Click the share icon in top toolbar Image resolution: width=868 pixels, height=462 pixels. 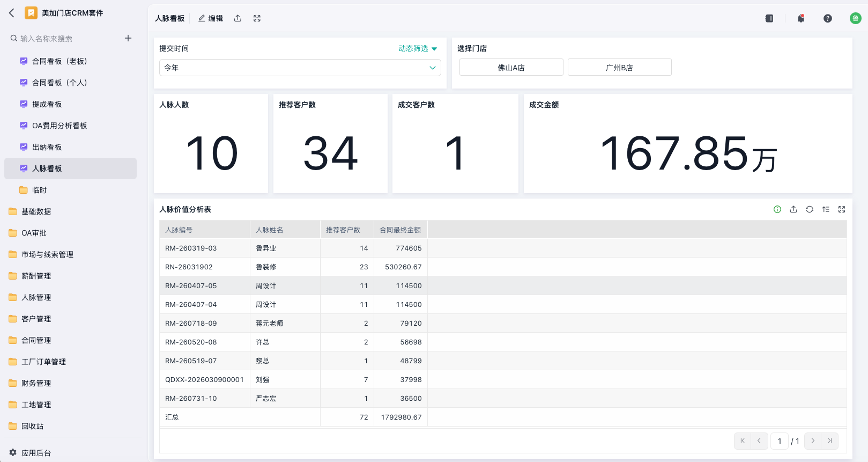click(x=238, y=18)
